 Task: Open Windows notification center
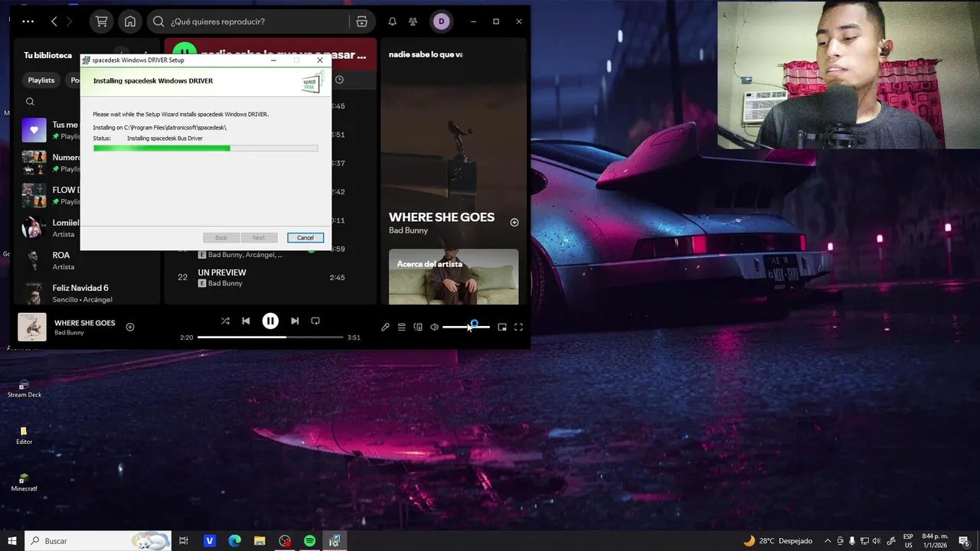pyautogui.click(x=964, y=541)
